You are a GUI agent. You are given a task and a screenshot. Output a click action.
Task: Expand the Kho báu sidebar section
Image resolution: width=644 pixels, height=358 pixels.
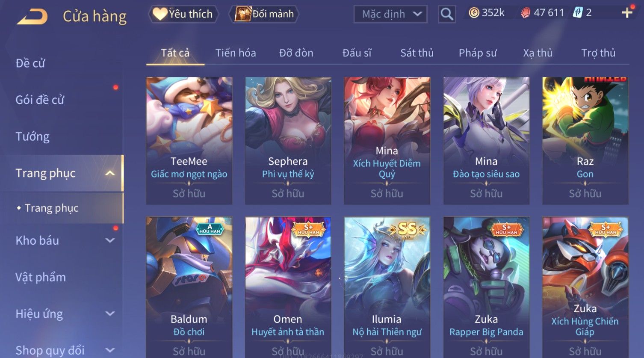[110, 240]
